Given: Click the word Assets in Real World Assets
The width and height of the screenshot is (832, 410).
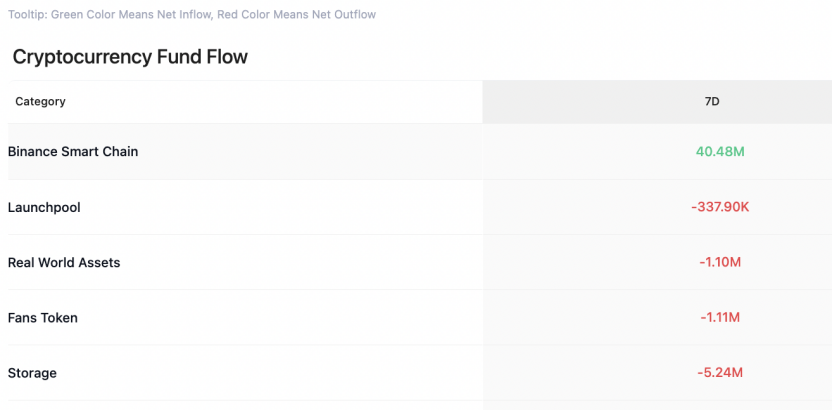Looking at the screenshot, I should coord(102,263).
